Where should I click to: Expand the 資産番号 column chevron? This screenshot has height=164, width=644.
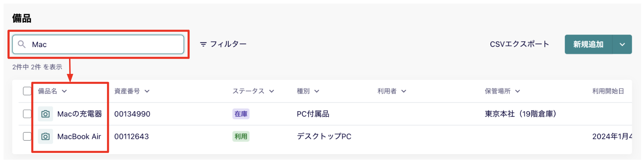pyautogui.click(x=147, y=91)
